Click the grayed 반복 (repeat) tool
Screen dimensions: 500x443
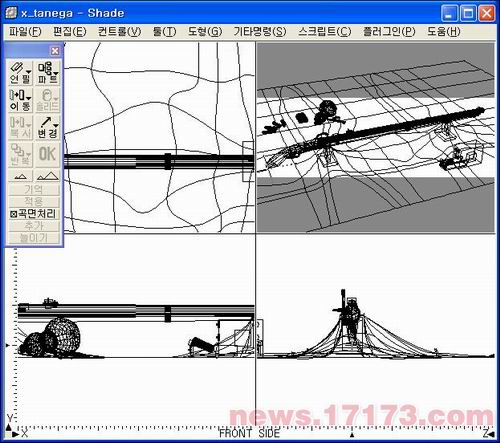click(20, 155)
